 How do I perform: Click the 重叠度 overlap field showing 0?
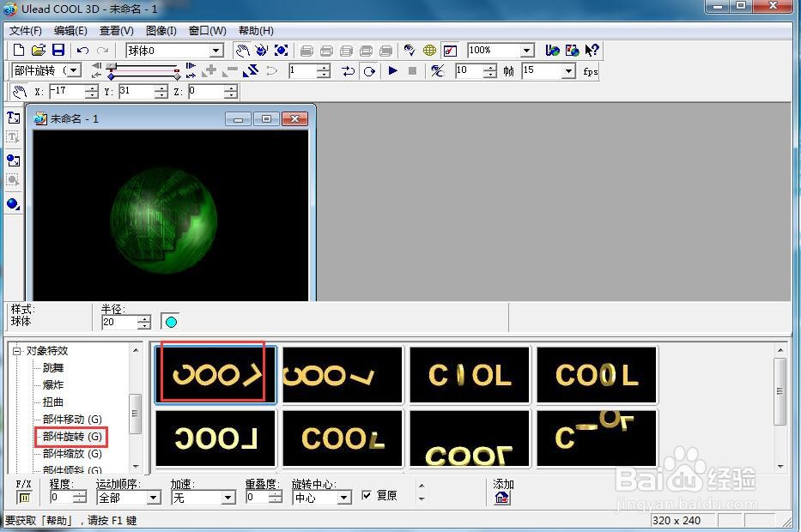[x=257, y=498]
